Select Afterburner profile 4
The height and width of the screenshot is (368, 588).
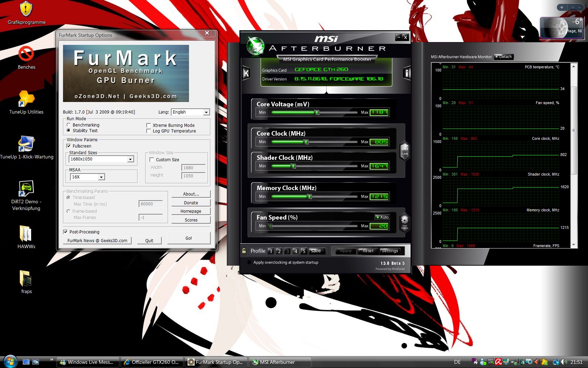tap(296, 251)
